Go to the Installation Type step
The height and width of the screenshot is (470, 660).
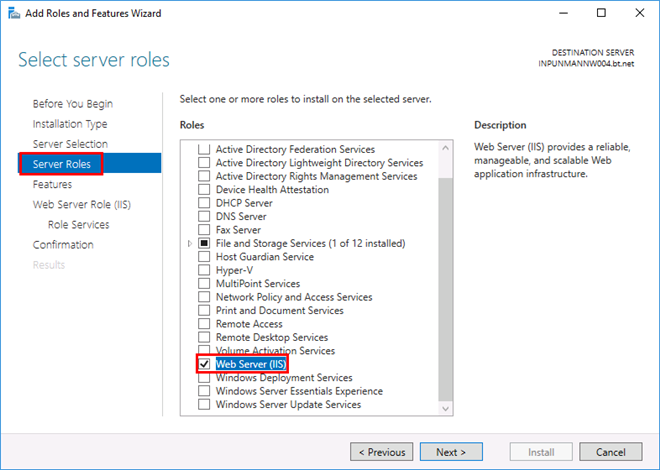70,124
